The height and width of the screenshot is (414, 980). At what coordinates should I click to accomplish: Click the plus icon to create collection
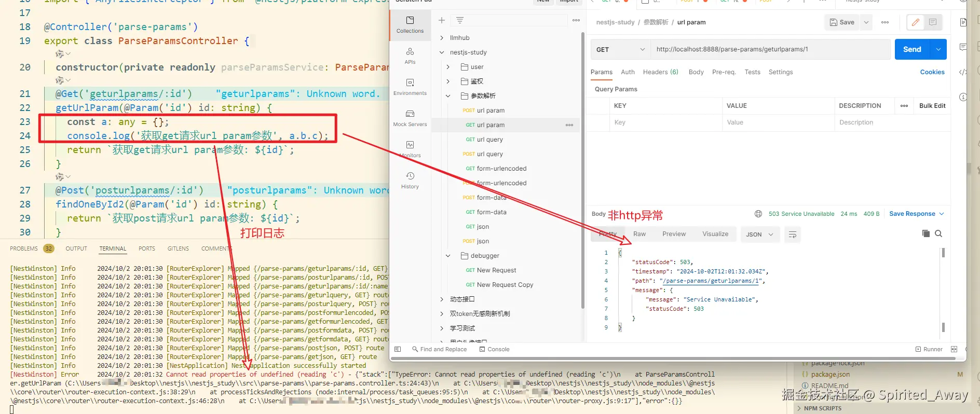(x=442, y=20)
